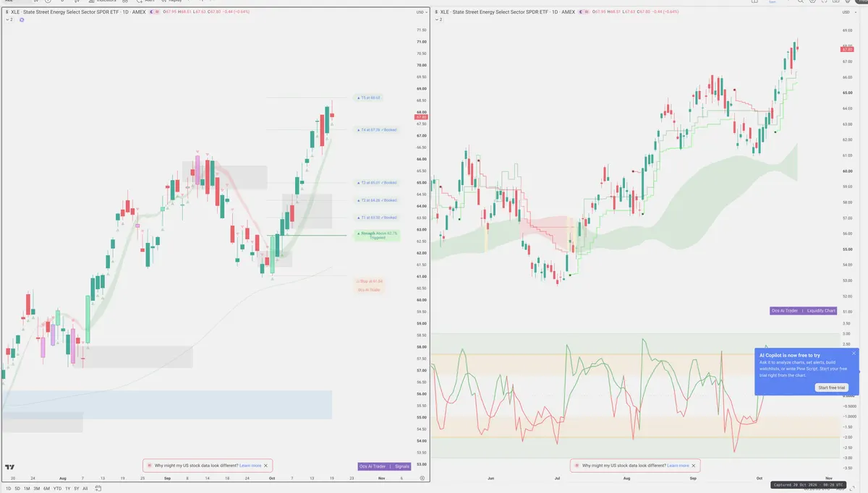Click the T4 at 67.26 Booked label
Viewport: 868px width, 493px height.
pos(377,130)
